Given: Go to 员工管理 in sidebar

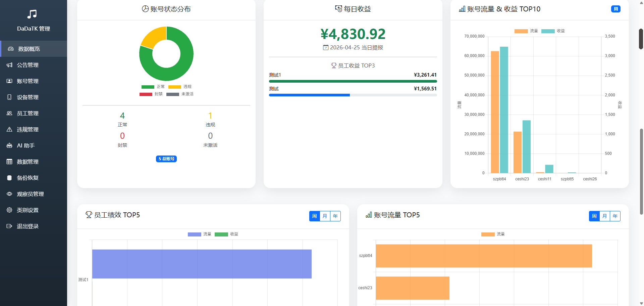Looking at the screenshot, I should [28, 113].
